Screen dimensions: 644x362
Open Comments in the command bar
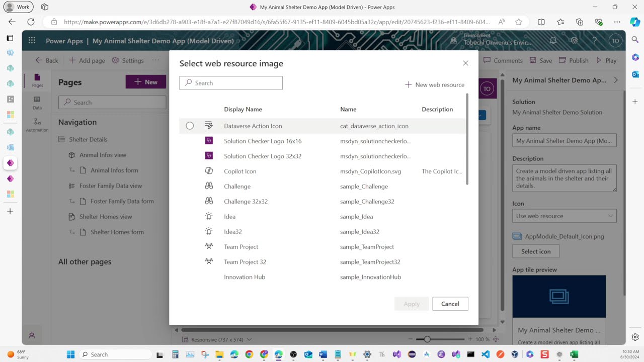[x=503, y=60]
